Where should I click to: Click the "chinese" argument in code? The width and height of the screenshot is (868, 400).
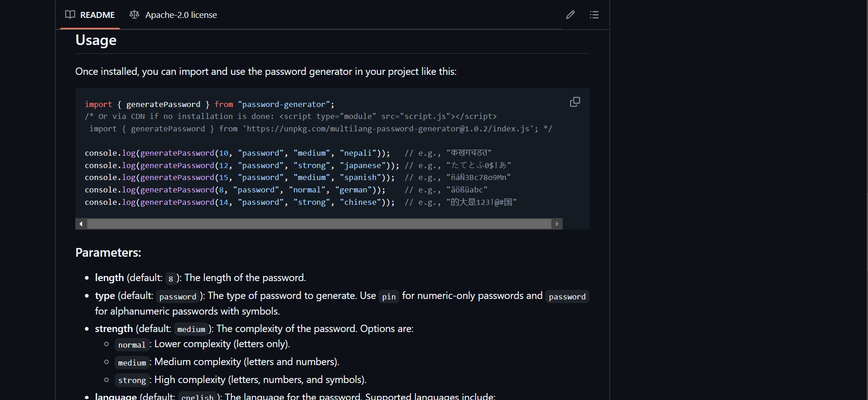tap(360, 202)
